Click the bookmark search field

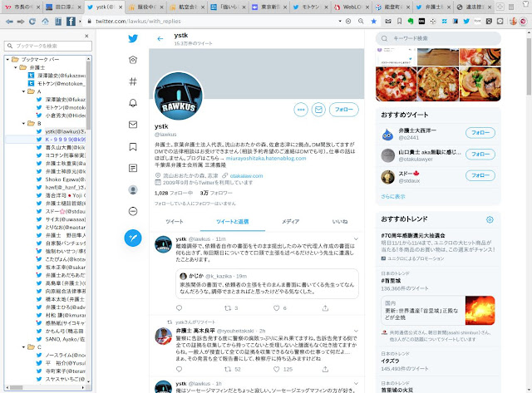click(x=48, y=46)
